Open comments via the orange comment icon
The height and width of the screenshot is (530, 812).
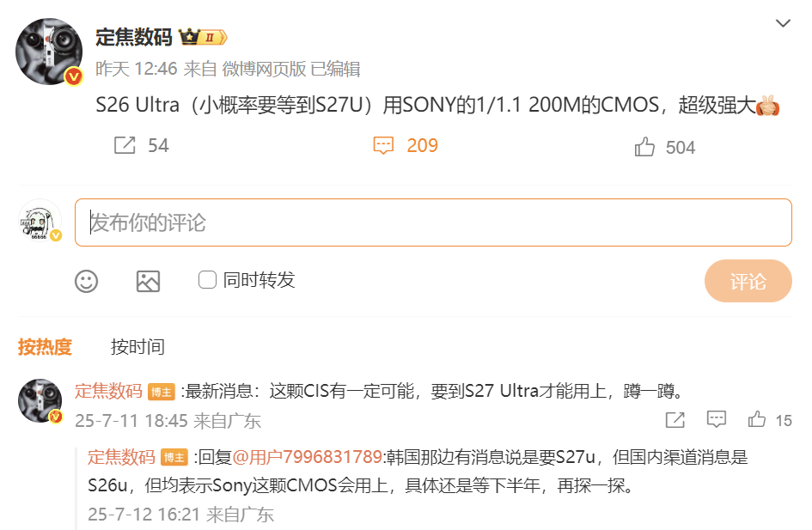[384, 145]
